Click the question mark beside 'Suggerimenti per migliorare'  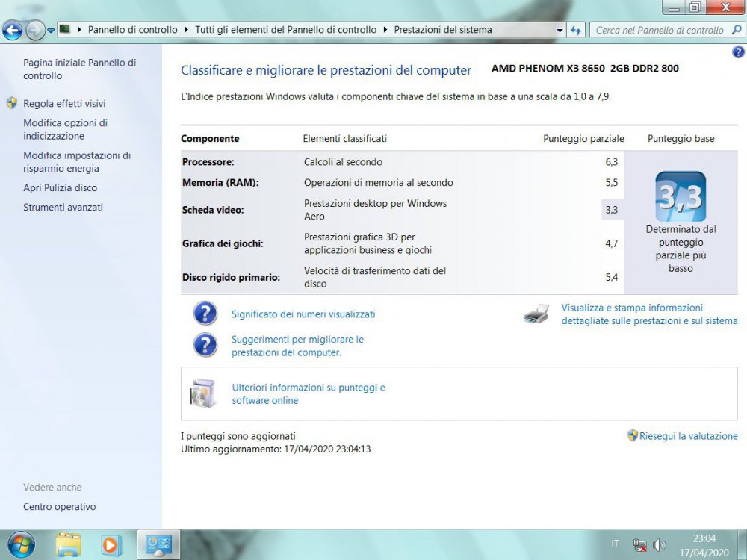coord(205,344)
